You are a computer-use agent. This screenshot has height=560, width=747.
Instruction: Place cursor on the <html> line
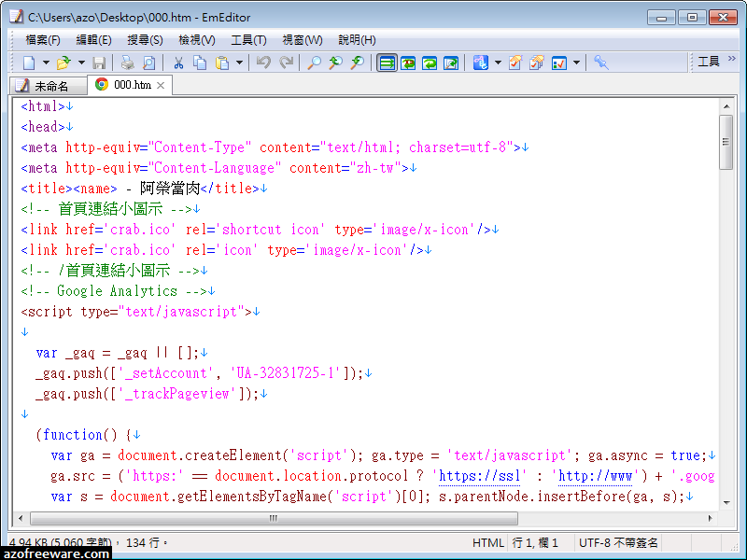click(x=47, y=106)
